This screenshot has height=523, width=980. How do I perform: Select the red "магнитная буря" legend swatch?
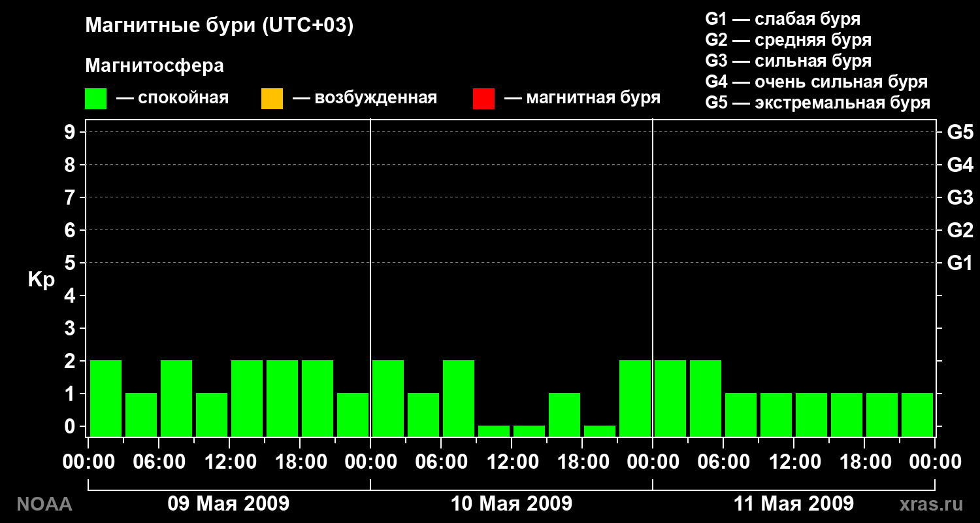483,99
